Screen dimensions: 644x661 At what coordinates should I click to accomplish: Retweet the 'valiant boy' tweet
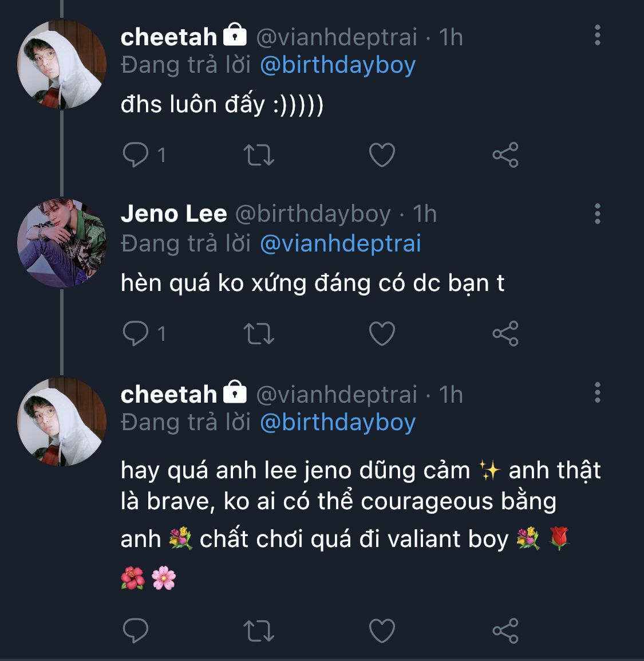coord(259,631)
